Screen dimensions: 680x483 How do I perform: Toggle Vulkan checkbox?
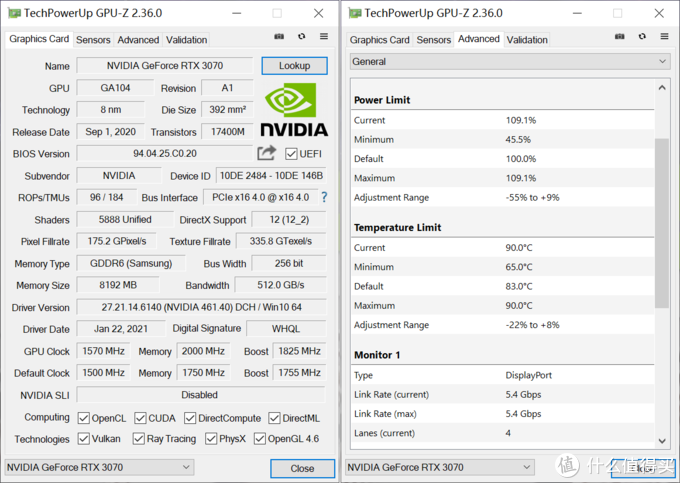[x=83, y=439]
